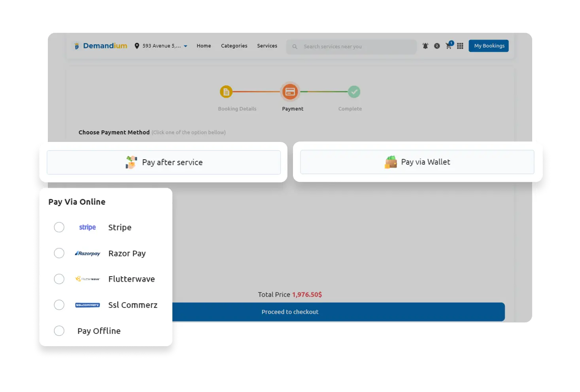Viewport: 580px width, 392px height.
Task: Click the total price 1,976.50$
Action: coord(307,294)
